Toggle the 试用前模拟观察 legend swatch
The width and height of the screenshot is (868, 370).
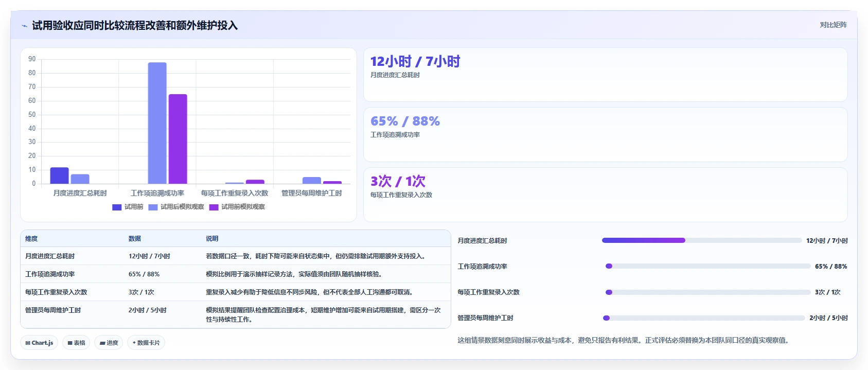(214, 207)
